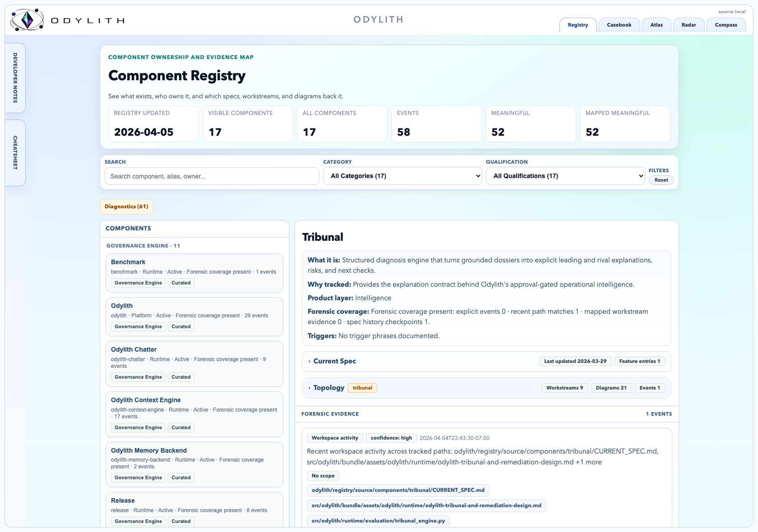This screenshot has width=758, height=532.
Task: Open the Developer Notes side panel
Action: pyautogui.click(x=15, y=78)
